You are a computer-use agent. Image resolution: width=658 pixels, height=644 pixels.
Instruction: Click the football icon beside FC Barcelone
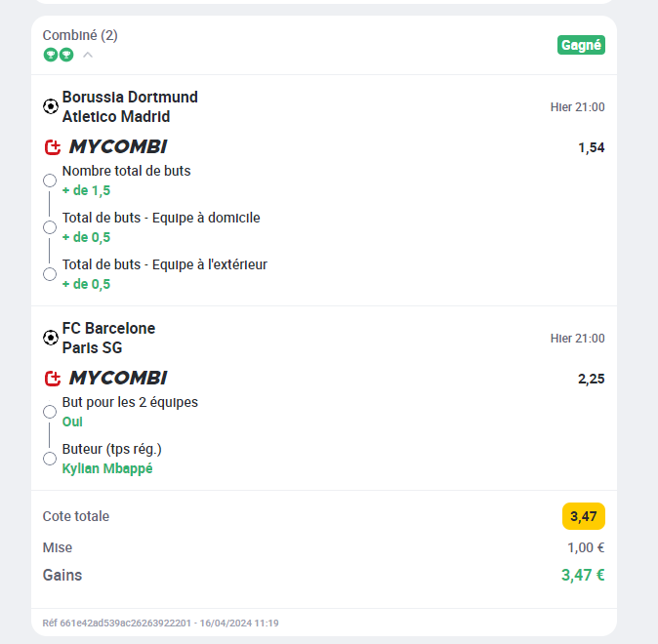coord(51,338)
